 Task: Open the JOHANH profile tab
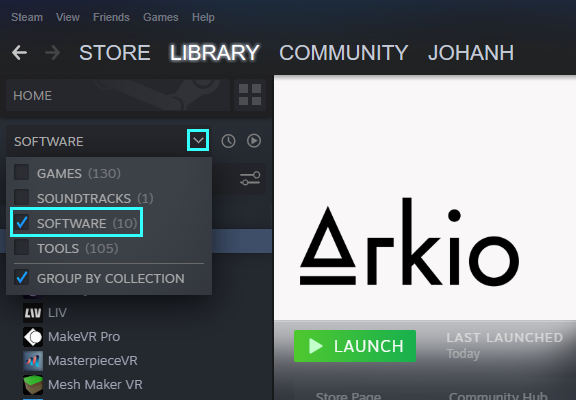coord(471,53)
